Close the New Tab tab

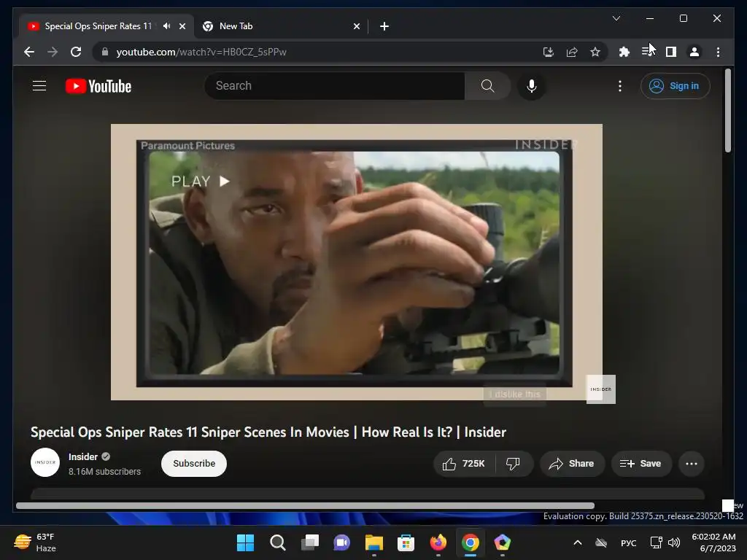[356, 26]
